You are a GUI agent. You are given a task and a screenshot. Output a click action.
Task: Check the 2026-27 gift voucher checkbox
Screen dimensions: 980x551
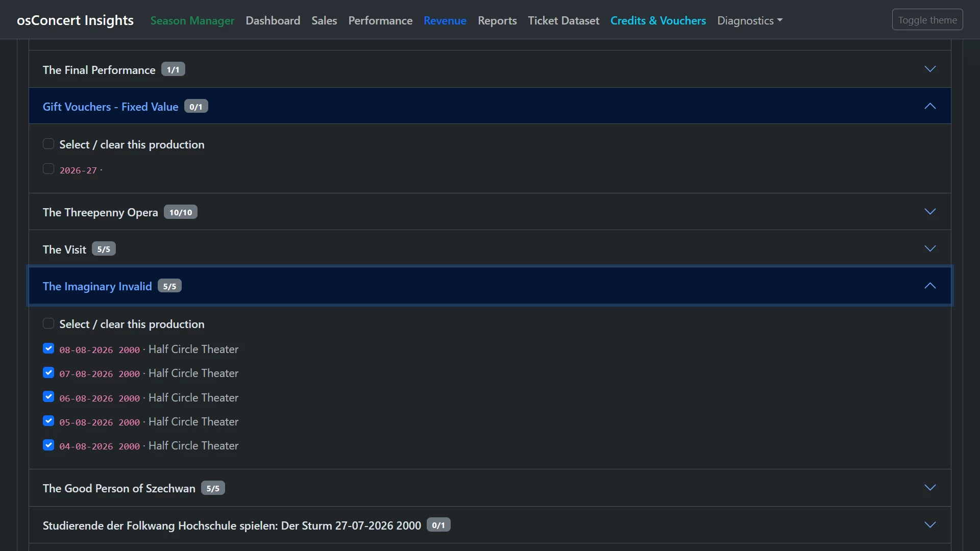(x=48, y=169)
